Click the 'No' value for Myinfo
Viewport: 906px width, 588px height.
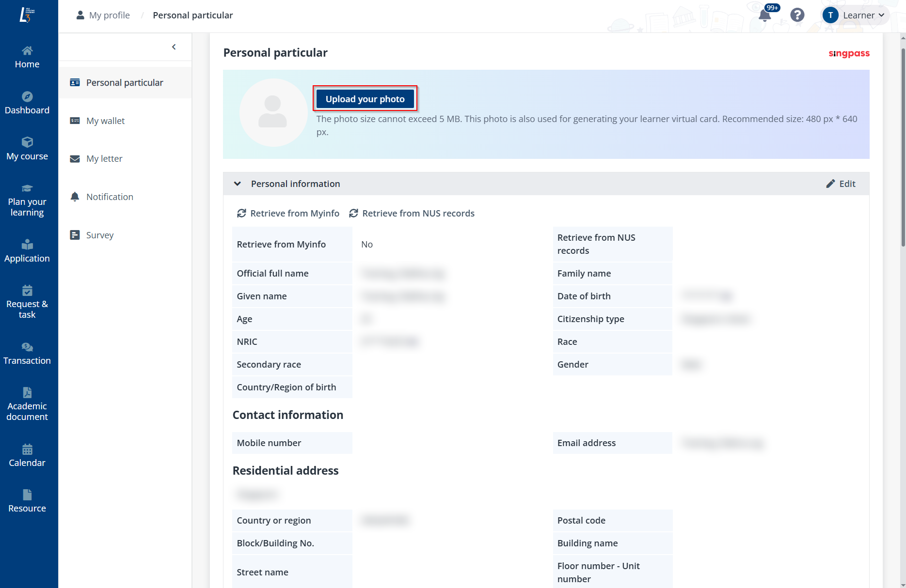pos(367,244)
